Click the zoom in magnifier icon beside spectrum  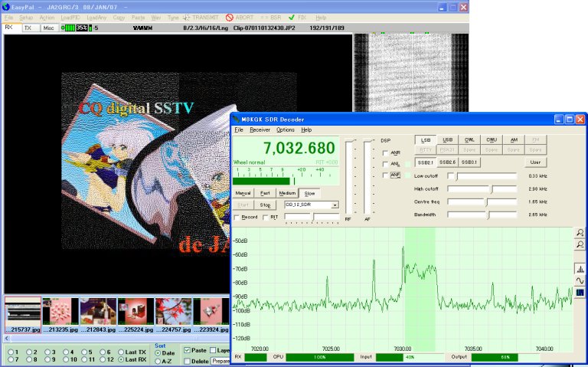pyautogui.click(x=580, y=233)
